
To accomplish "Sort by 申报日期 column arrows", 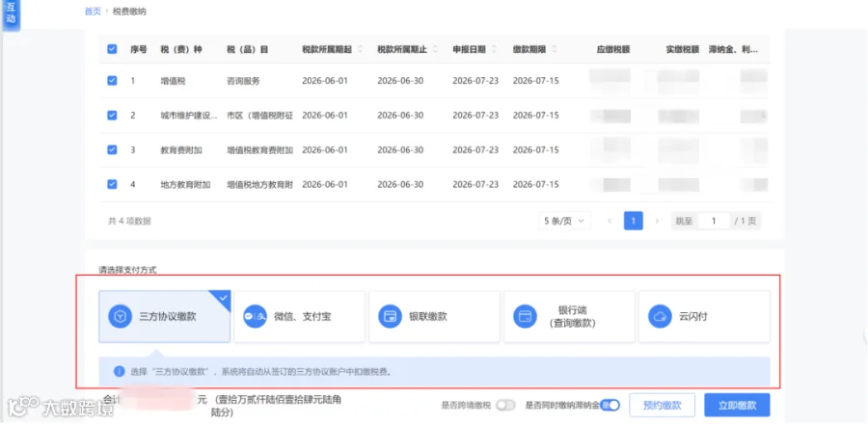I will (494, 49).
